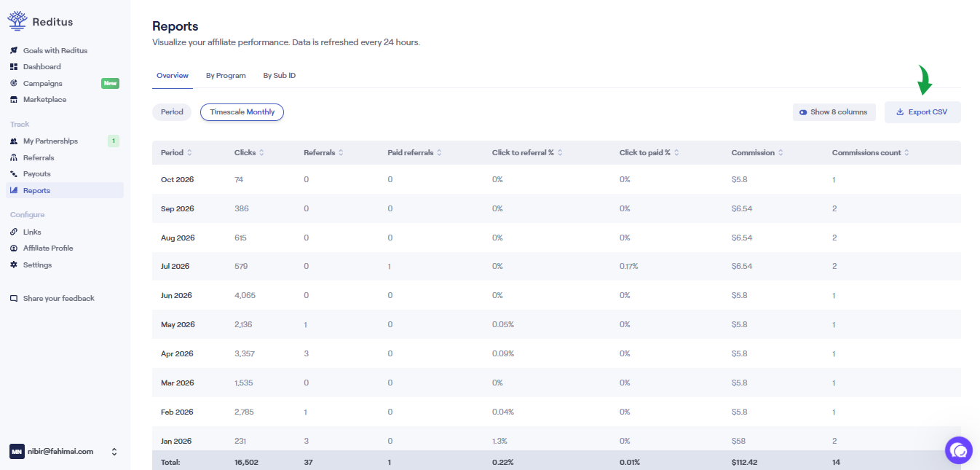Open the Period filter pill

click(173, 112)
